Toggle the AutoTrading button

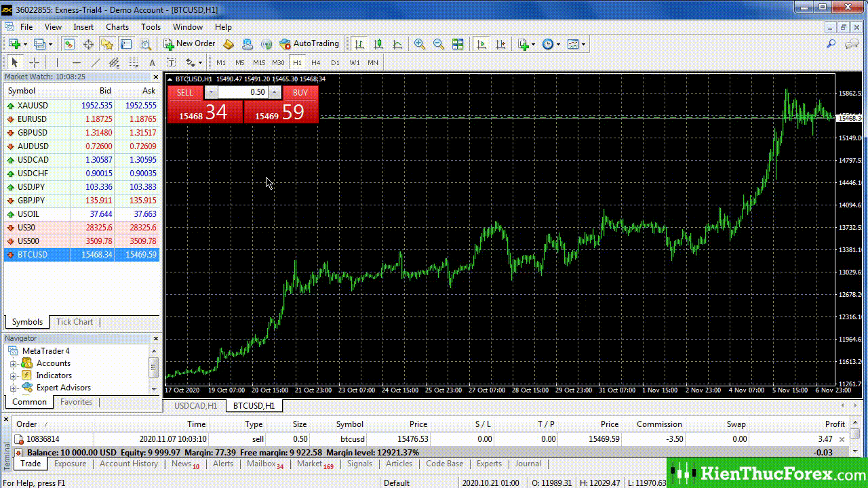click(x=309, y=44)
